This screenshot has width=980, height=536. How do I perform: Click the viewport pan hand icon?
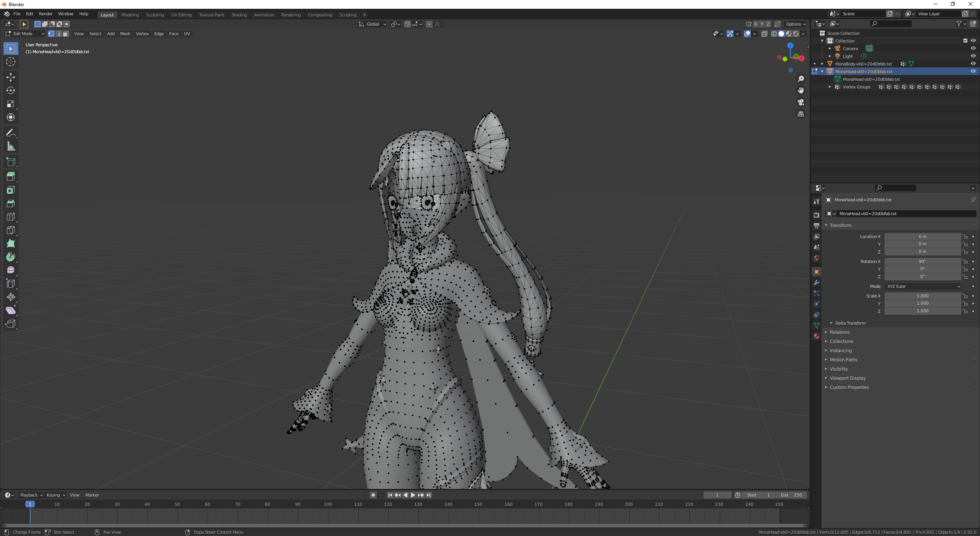click(x=800, y=90)
